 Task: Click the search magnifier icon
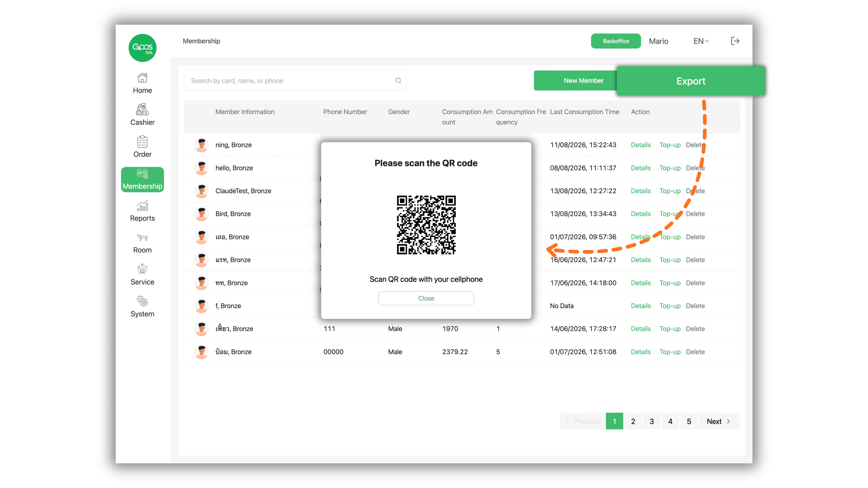pos(398,80)
